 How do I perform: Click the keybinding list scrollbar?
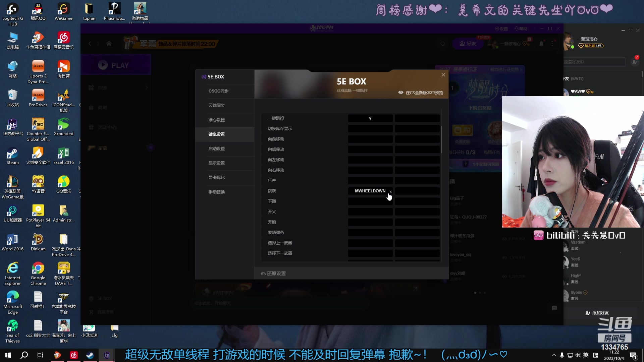pos(441,139)
